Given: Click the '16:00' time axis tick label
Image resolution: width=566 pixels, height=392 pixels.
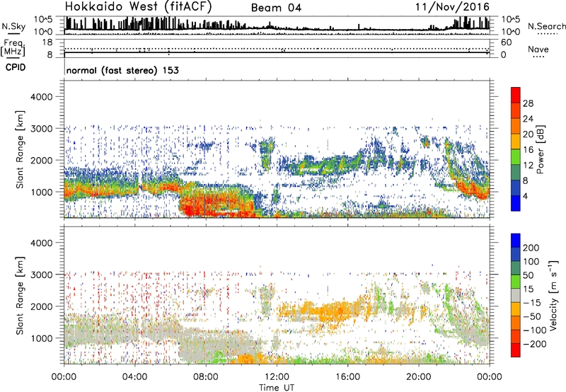Looking at the screenshot, I should pyautogui.click(x=347, y=377).
